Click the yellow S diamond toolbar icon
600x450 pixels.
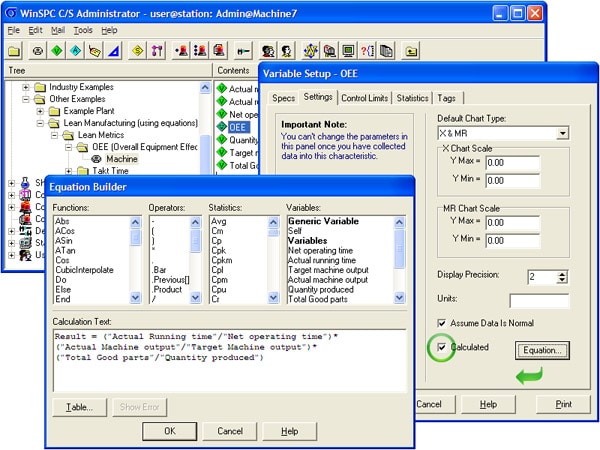(136, 50)
